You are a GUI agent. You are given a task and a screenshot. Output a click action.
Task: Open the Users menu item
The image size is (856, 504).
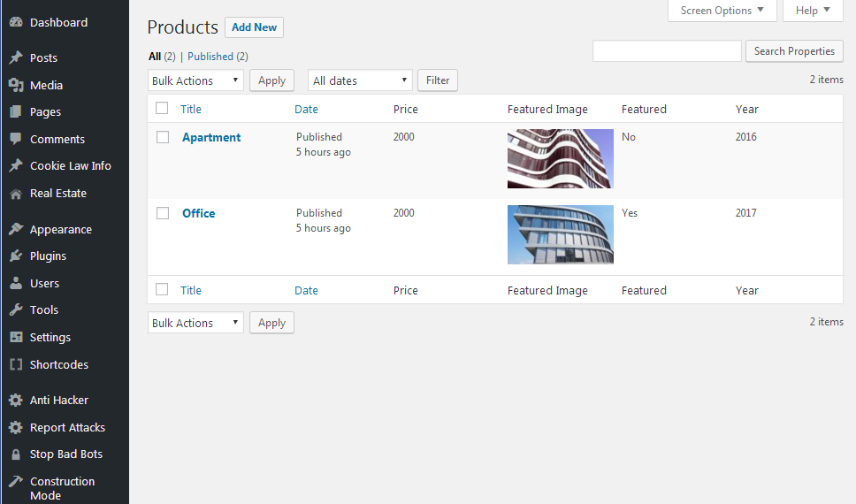click(x=44, y=284)
